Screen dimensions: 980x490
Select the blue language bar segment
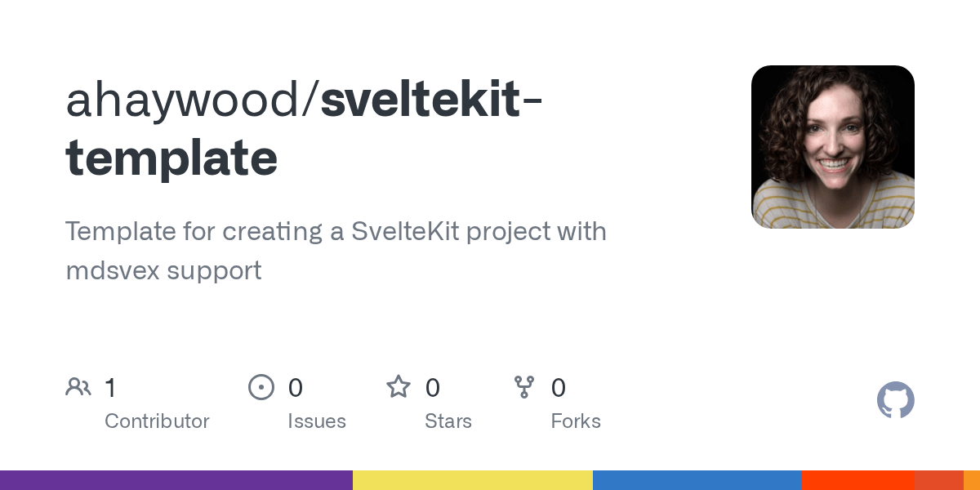697,480
